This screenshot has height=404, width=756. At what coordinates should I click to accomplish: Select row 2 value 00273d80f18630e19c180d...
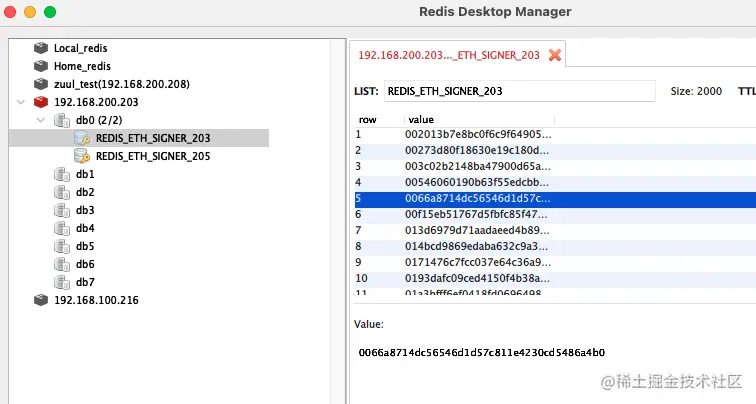(x=477, y=150)
